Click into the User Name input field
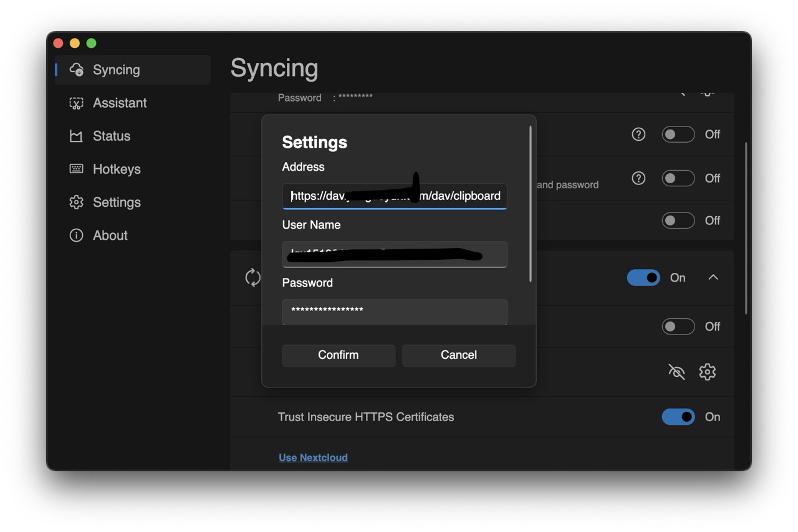 click(x=395, y=254)
